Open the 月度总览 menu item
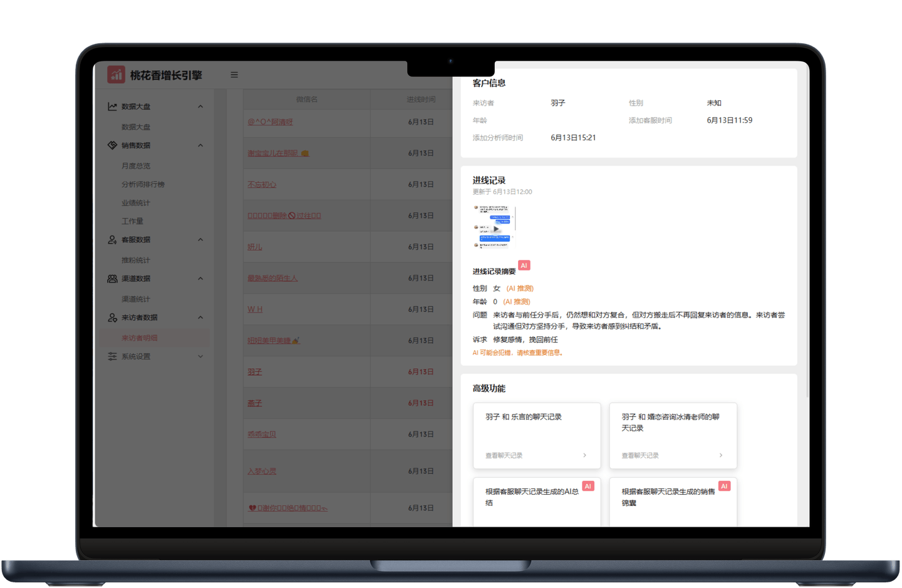This screenshot has height=588, width=902. 136,166
